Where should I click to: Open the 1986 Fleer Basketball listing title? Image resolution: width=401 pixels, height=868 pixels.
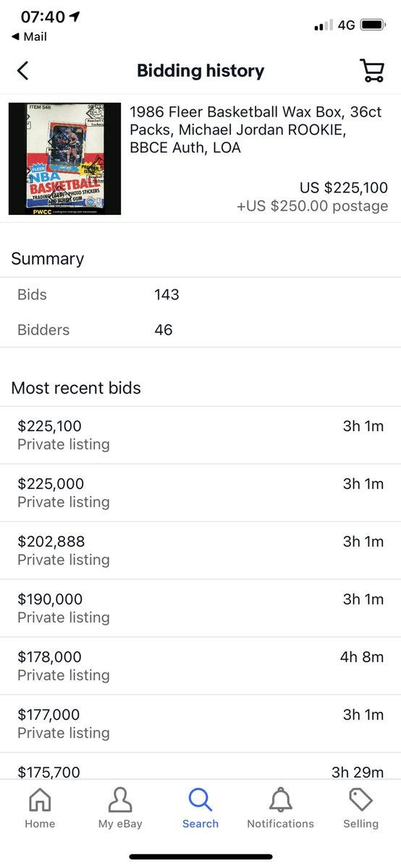click(256, 130)
